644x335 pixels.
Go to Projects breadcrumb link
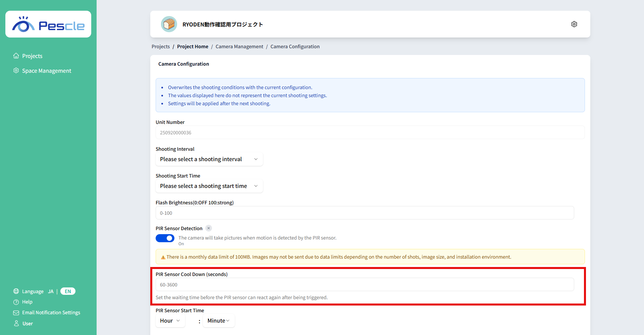point(161,47)
